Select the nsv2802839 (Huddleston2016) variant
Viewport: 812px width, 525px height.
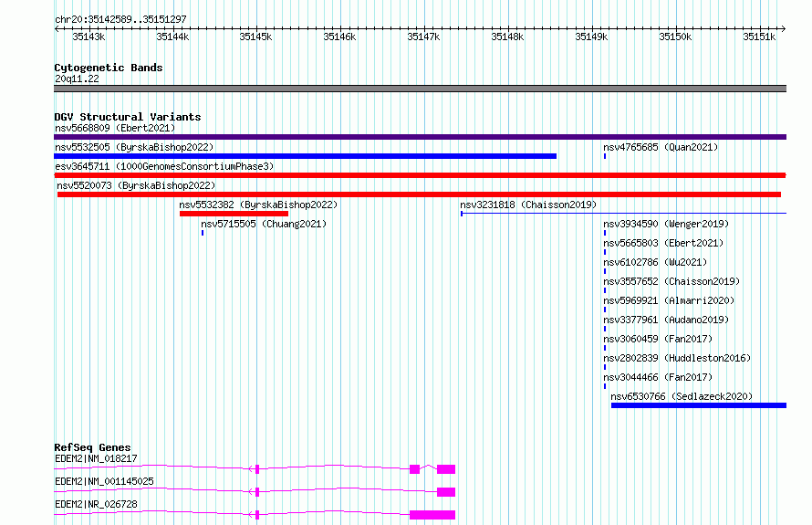pos(677,358)
